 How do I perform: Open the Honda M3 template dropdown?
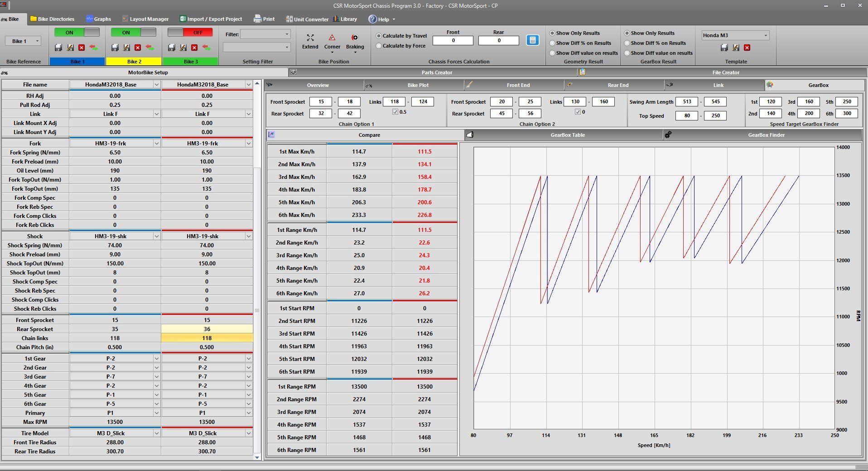tap(766, 35)
